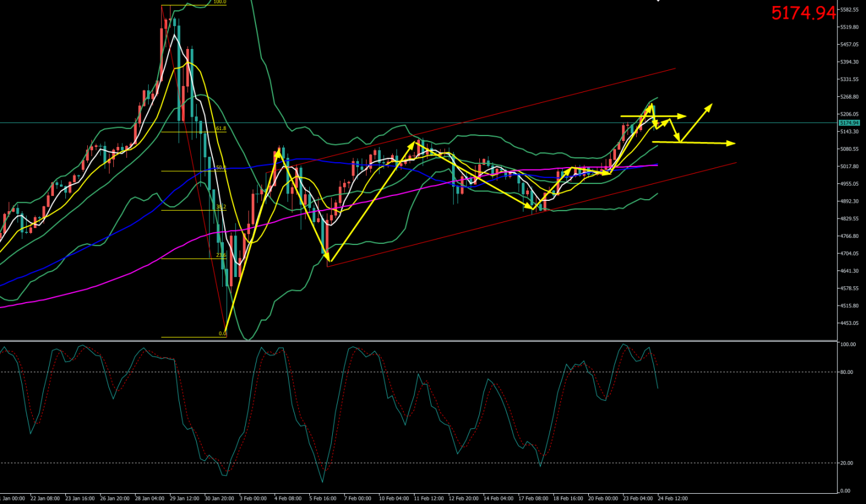This screenshot has width=866, height=504.
Task: Click the 11 Feb 12:00 time label
Action: point(428,499)
